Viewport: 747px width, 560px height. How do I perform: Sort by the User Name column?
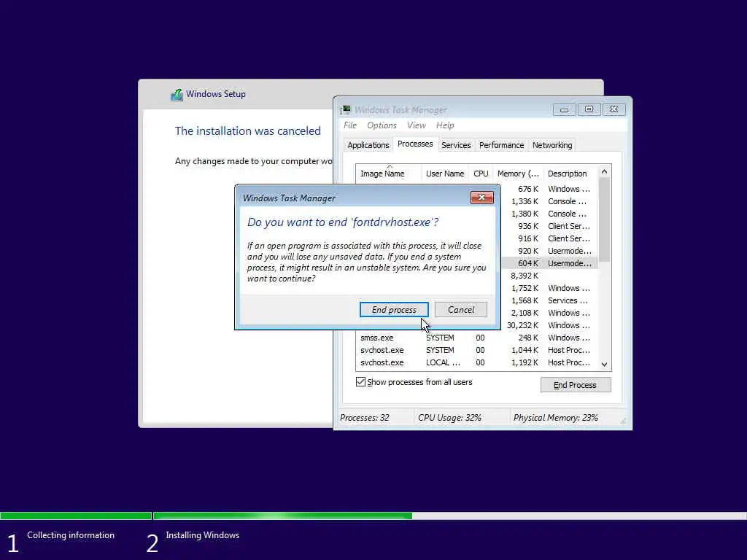tap(445, 174)
